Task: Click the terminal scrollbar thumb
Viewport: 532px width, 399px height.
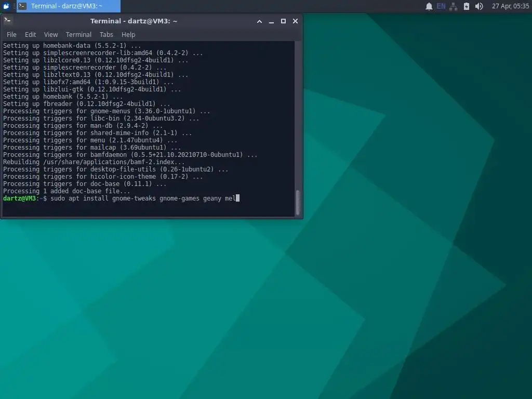Action: [x=298, y=203]
